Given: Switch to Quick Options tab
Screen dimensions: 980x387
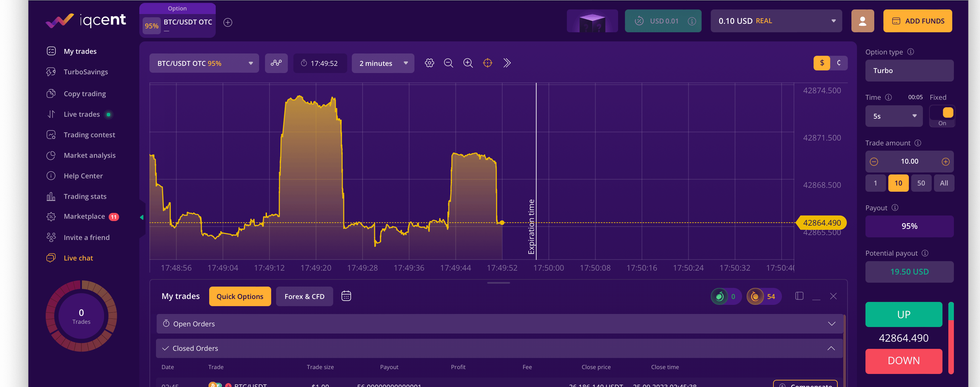Looking at the screenshot, I should 240,296.
